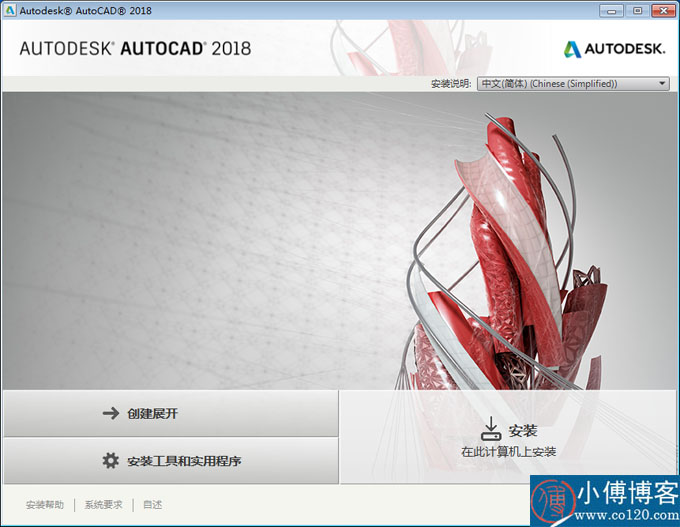Click the 安装说明 label
This screenshot has height=527, width=680.
click(x=450, y=84)
